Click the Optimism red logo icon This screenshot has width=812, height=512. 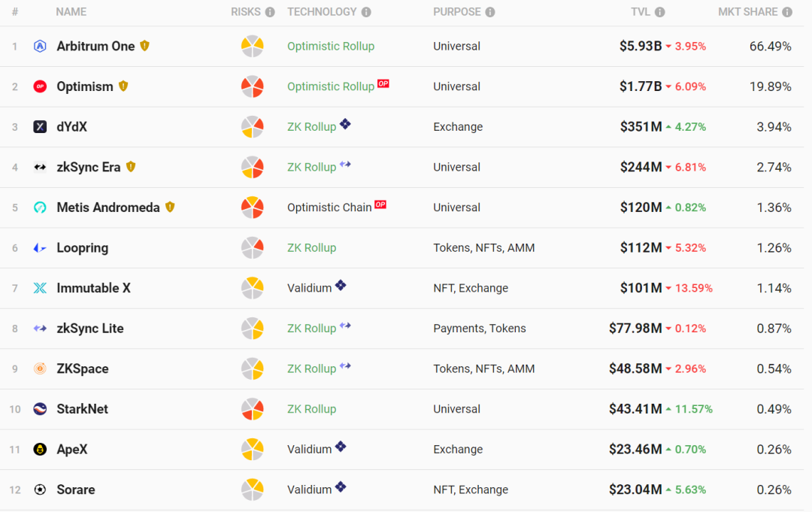[40, 86]
